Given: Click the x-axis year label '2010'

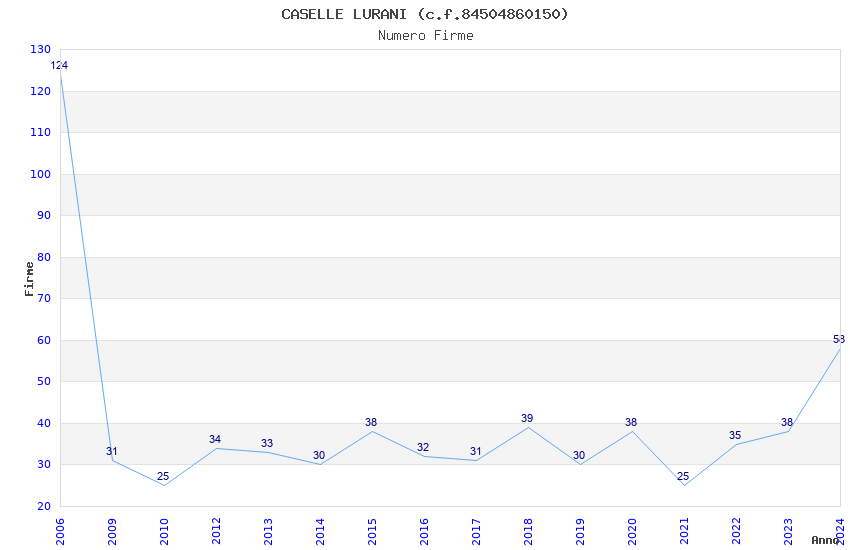Looking at the screenshot, I should pos(164,532).
